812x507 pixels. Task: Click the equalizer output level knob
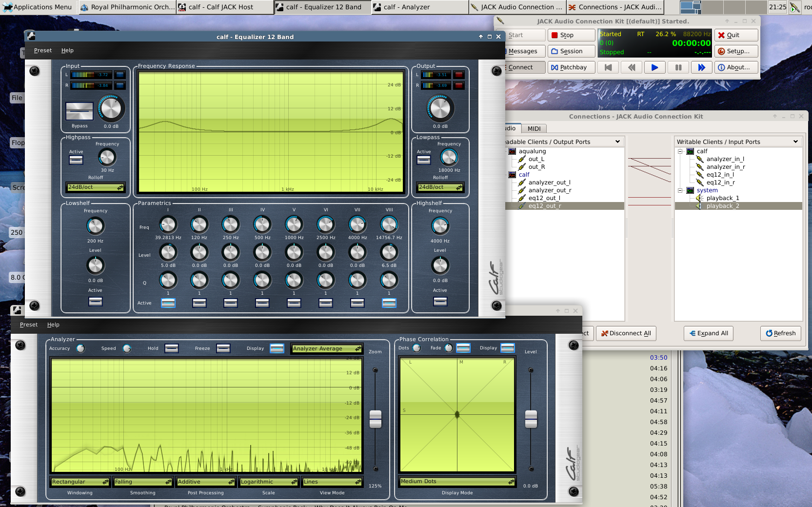440,108
